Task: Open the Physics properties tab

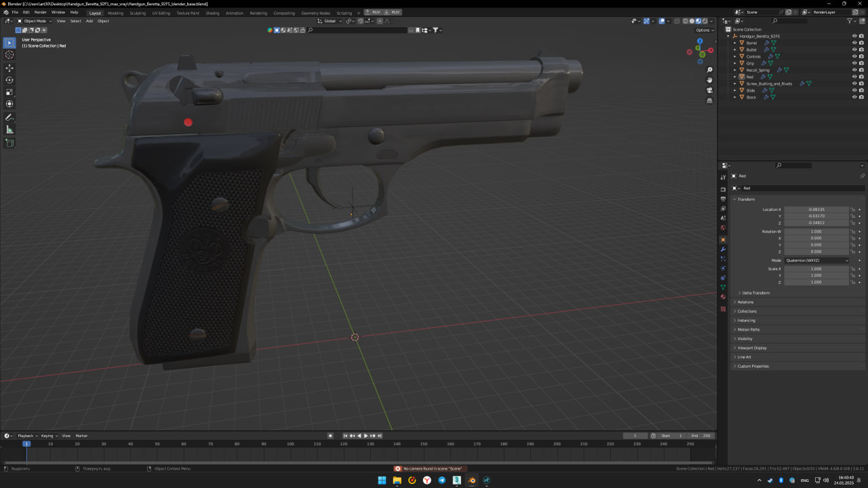Action: click(723, 269)
